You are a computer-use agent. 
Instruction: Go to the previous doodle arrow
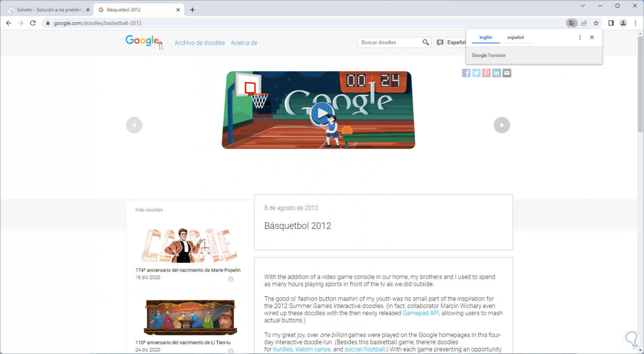134,125
